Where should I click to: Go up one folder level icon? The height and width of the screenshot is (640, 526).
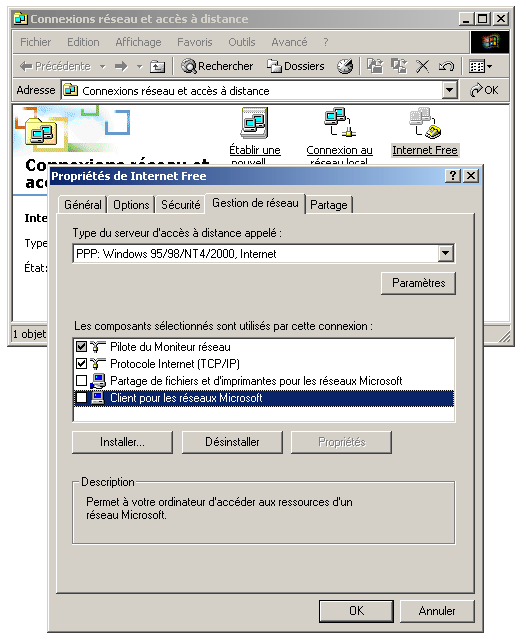(157, 66)
